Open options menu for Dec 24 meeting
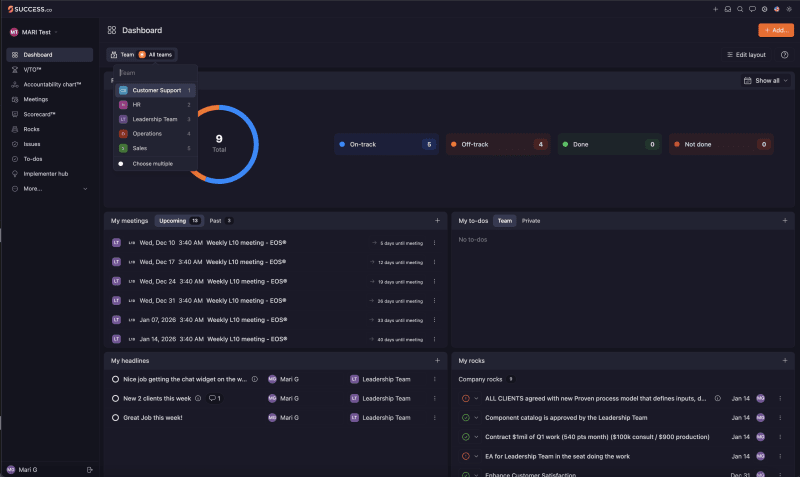The image size is (800, 477). coord(434,281)
